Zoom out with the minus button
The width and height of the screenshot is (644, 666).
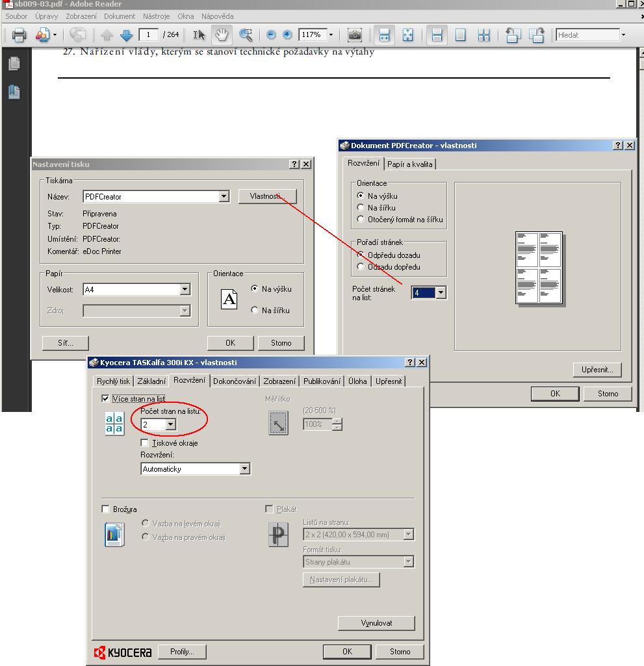[271, 35]
